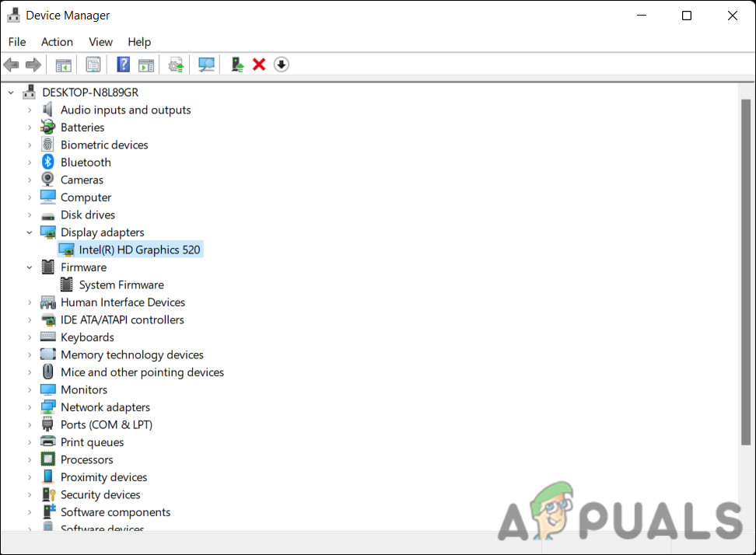
Task: Click the Biometric devices fingerprint icon
Action: coord(47,145)
